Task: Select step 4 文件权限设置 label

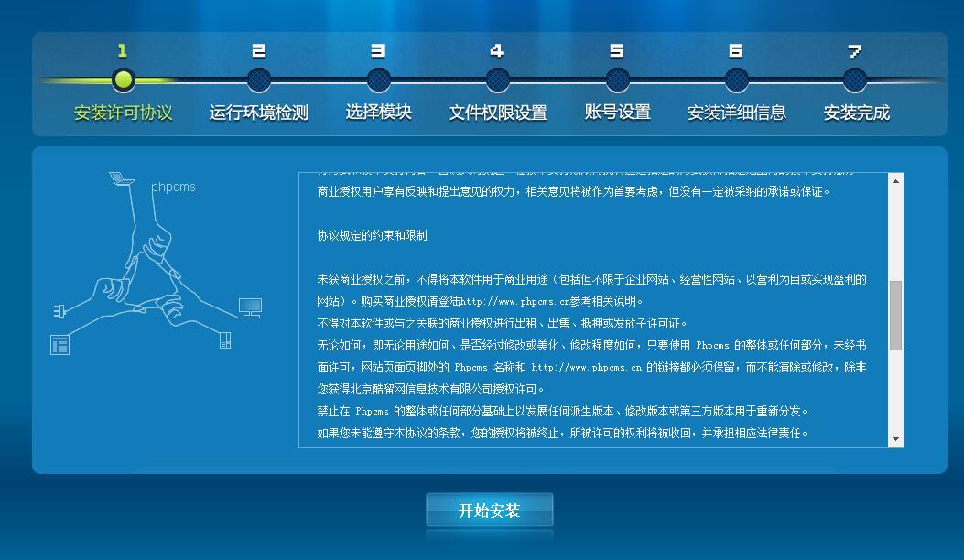Action: tap(497, 113)
